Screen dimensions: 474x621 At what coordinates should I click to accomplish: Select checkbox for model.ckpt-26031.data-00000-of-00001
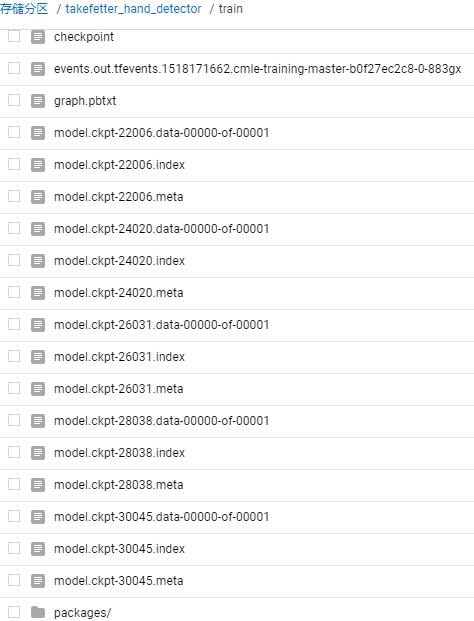[14, 324]
